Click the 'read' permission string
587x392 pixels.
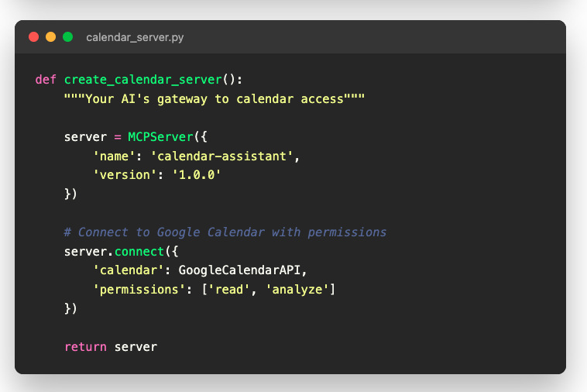[x=228, y=290]
